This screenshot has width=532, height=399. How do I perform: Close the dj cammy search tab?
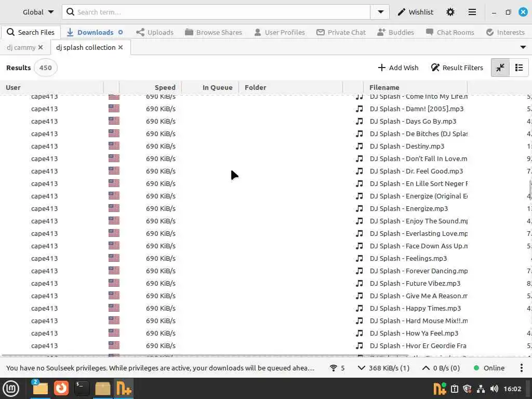pyautogui.click(x=41, y=47)
